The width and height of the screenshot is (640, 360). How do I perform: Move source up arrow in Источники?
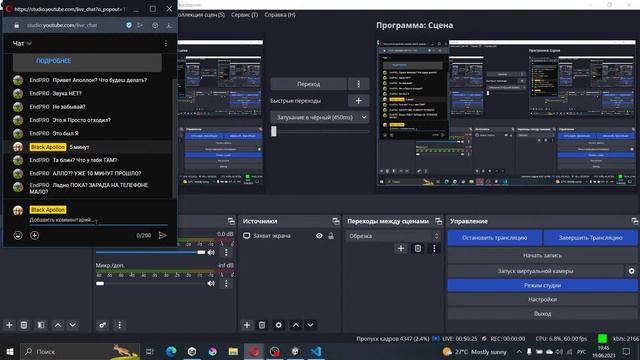[x=296, y=325]
